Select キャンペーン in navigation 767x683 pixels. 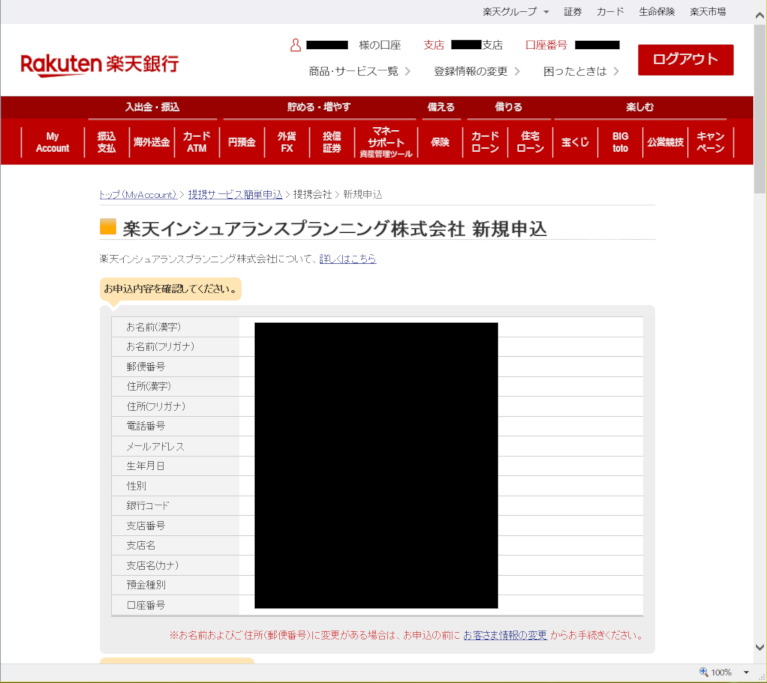(x=710, y=142)
